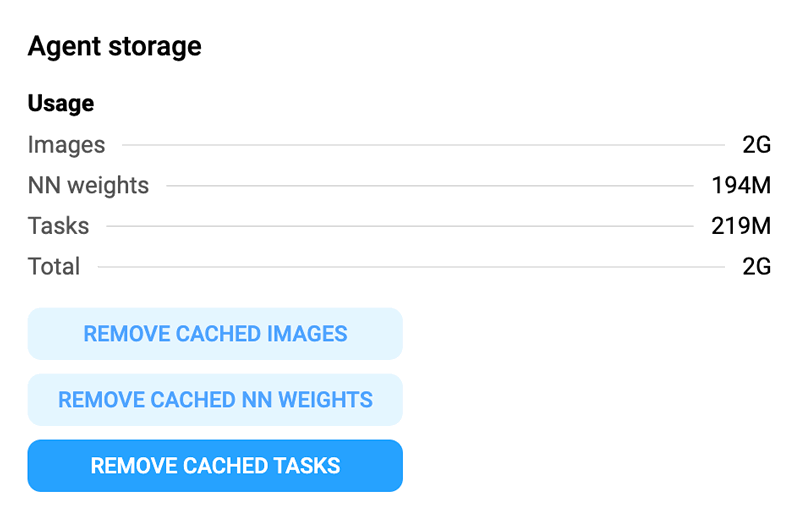Click the Images usage label
The width and height of the screenshot is (800, 522).
[x=66, y=145]
